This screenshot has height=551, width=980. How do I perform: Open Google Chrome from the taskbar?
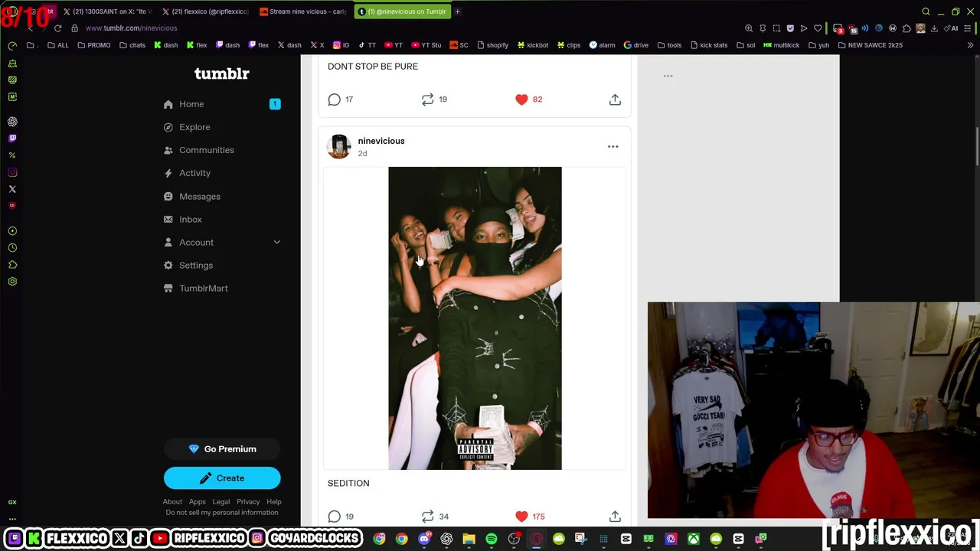[401, 540]
